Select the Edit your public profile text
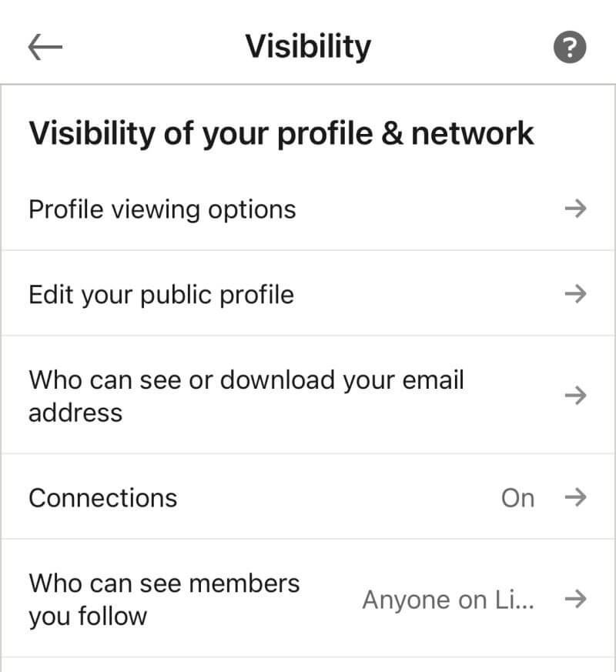This screenshot has width=616, height=672. tap(161, 294)
